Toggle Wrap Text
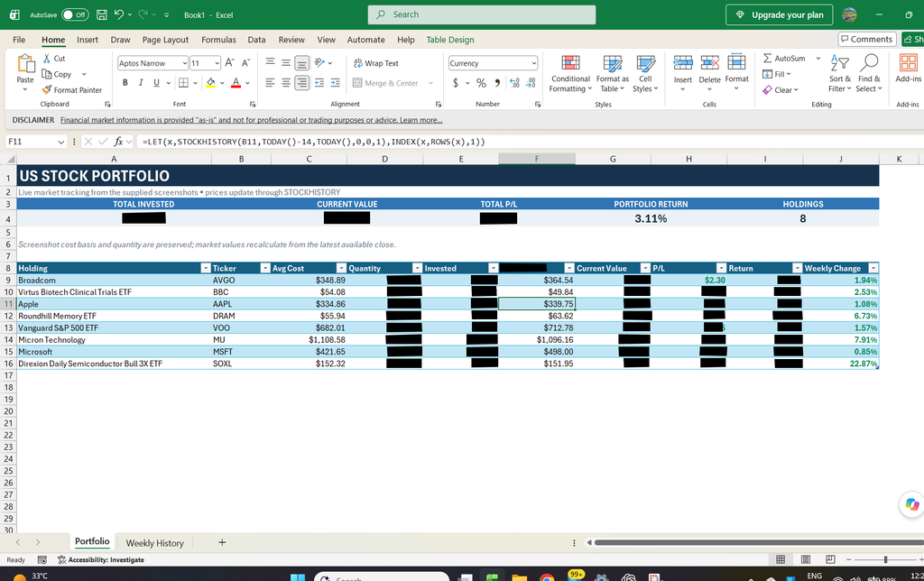Image resolution: width=924 pixels, height=581 pixels. (376, 63)
